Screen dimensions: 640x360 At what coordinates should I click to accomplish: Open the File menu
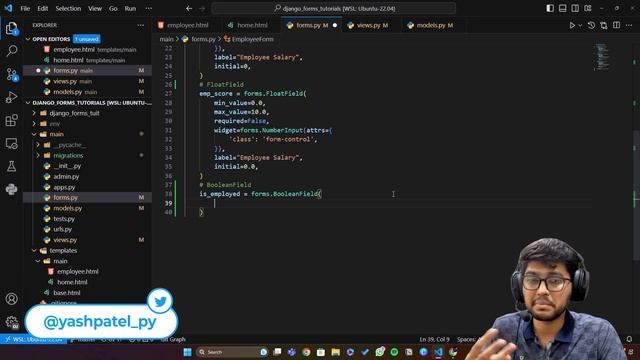point(25,8)
